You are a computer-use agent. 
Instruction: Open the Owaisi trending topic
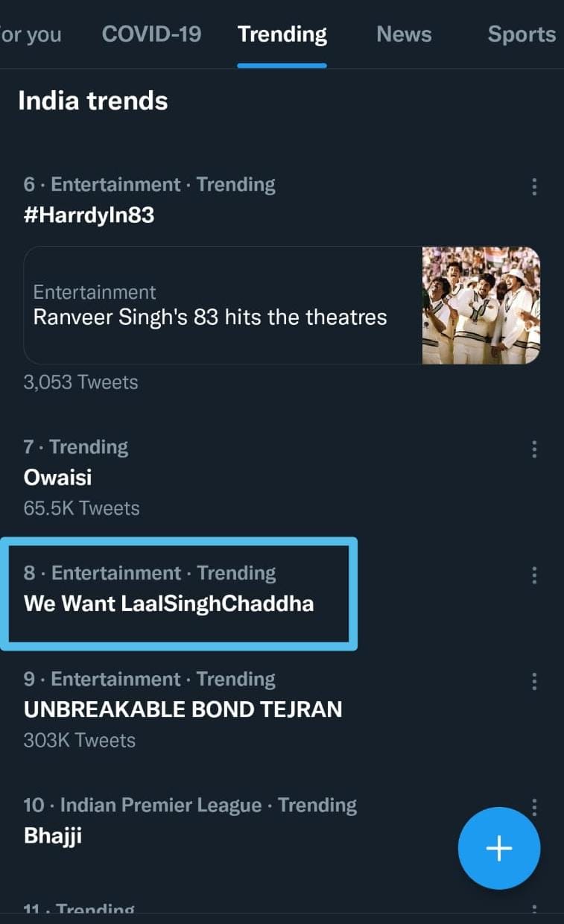[x=58, y=478]
